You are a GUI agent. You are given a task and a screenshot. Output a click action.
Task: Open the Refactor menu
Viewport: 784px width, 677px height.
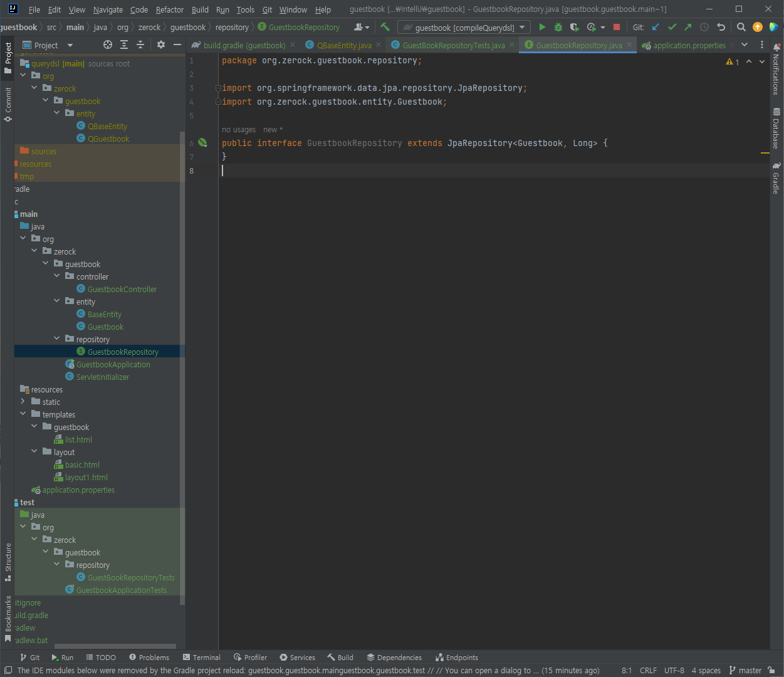click(x=170, y=9)
